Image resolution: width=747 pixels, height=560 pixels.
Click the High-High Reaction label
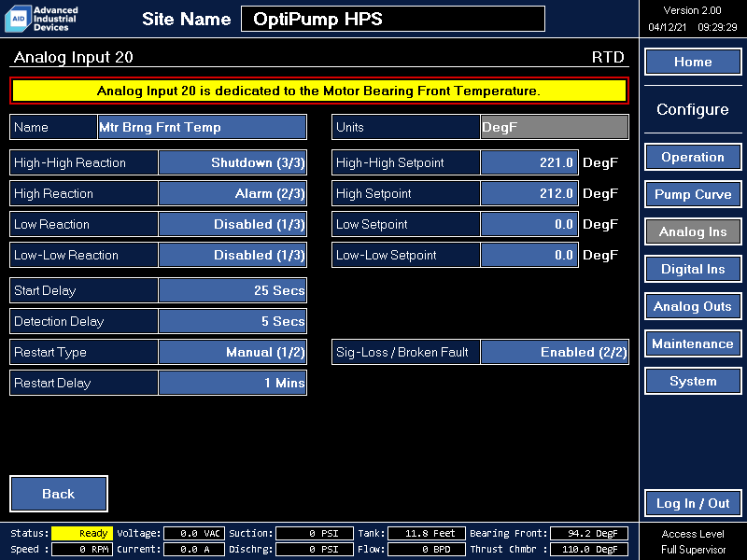click(70, 162)
